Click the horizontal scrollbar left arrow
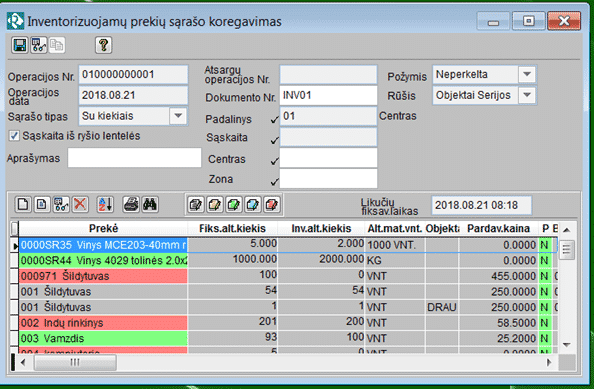594x389 pixels. (x=23, y=362)
